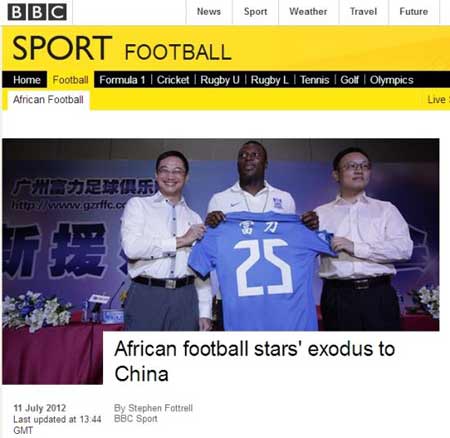This screenshot has height=438, width=450.
Task: Click the BBC logo
Action: (x=37, y=12)
